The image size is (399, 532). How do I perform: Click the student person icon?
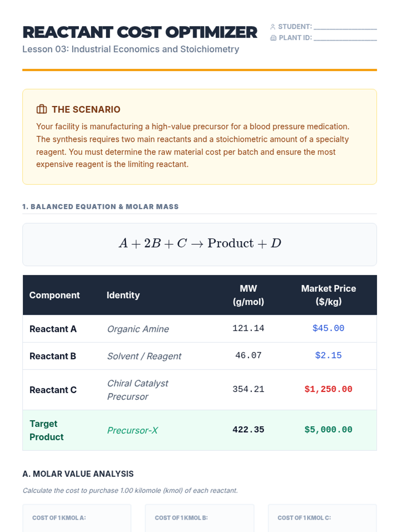click(273, 27)
